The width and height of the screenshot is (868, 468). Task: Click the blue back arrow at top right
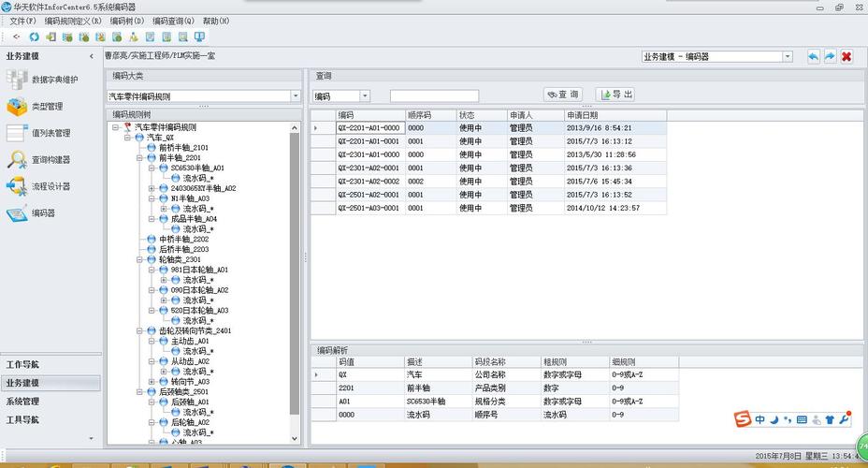[813, 56]
